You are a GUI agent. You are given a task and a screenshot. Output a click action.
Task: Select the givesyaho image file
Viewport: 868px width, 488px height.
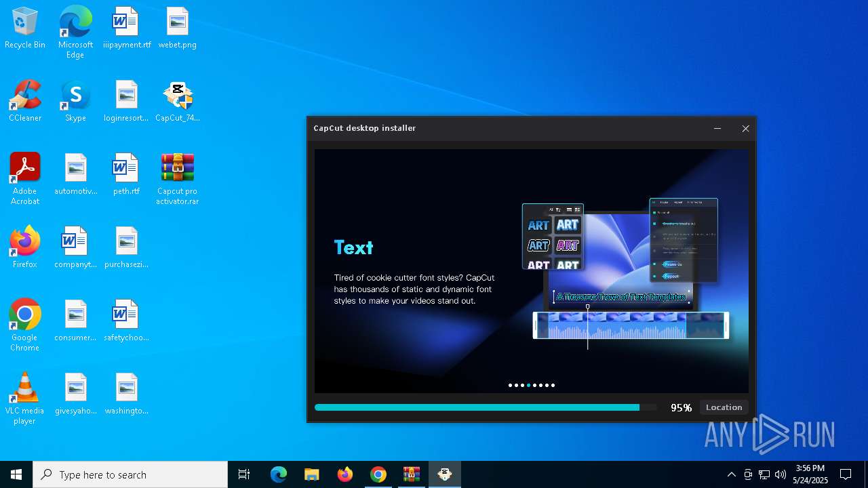(x=75, y=394)
